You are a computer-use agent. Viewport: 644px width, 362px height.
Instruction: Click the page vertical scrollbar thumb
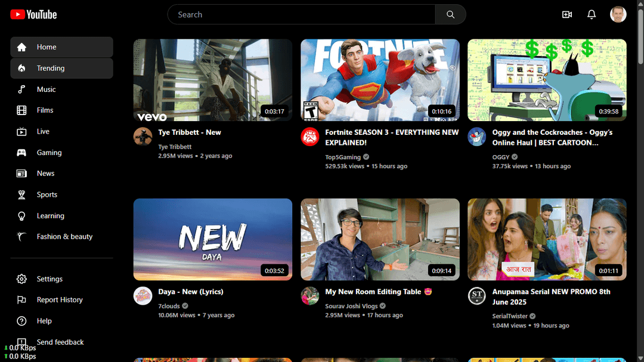coord(640,36)
